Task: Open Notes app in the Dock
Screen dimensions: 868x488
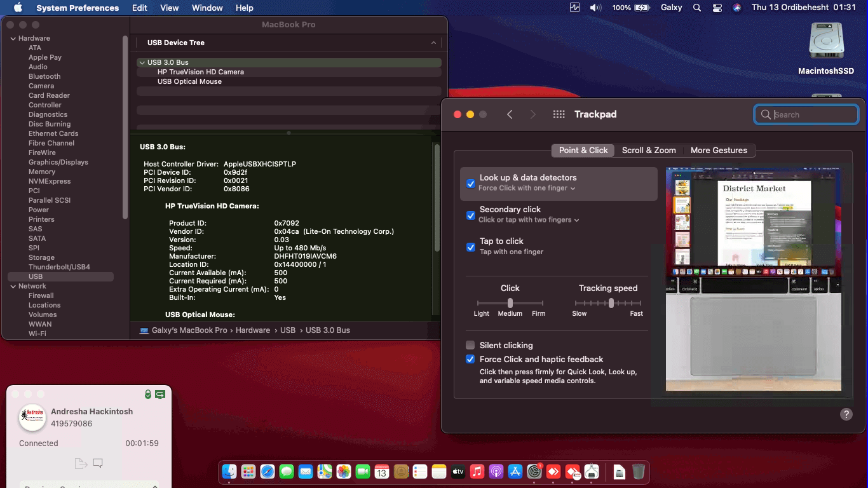Action: click(x=439, y=471)
